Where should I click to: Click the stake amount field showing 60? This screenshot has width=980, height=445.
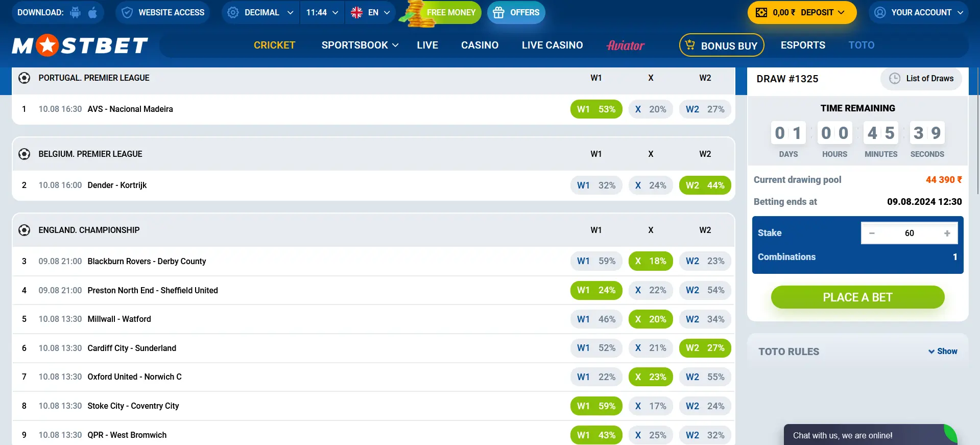(910, 233)
